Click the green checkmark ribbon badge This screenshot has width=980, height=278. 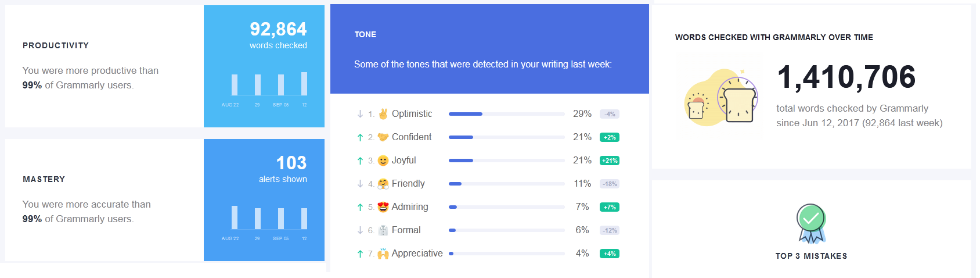point(811,223)
